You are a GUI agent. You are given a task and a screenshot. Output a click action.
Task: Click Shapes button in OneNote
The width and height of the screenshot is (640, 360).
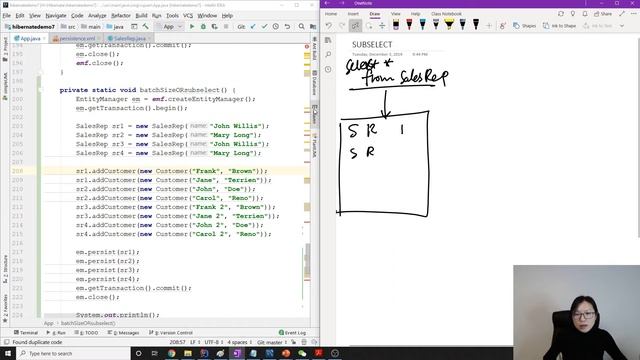click(524, 26)
